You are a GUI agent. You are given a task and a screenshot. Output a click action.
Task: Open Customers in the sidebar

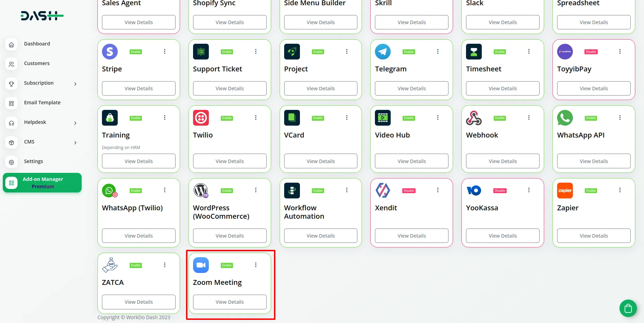click(x=42, y=64)
